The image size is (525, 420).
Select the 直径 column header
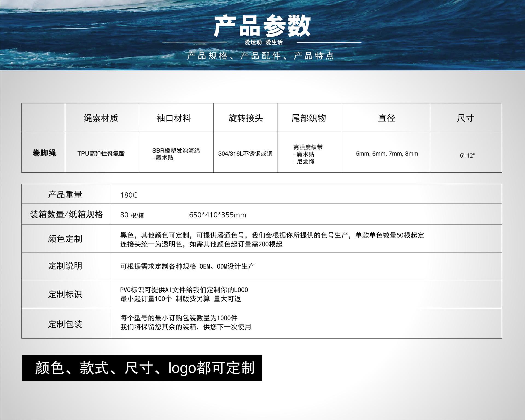point(386,118)
